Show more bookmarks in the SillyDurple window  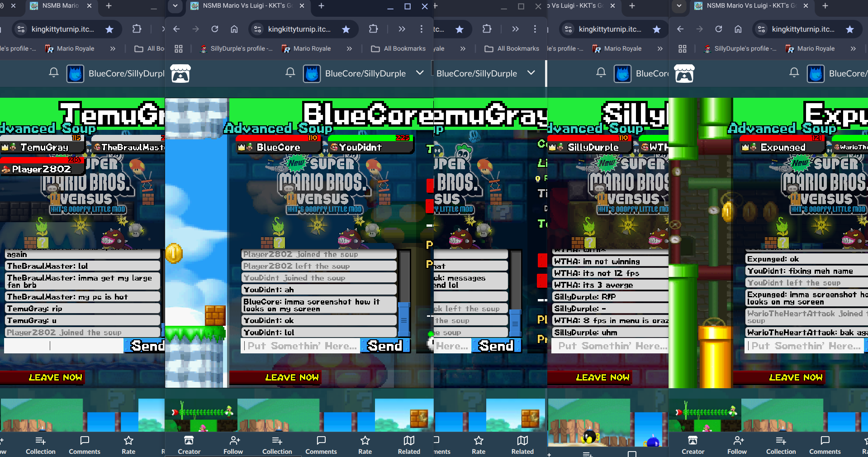click(x=660, y=48)
